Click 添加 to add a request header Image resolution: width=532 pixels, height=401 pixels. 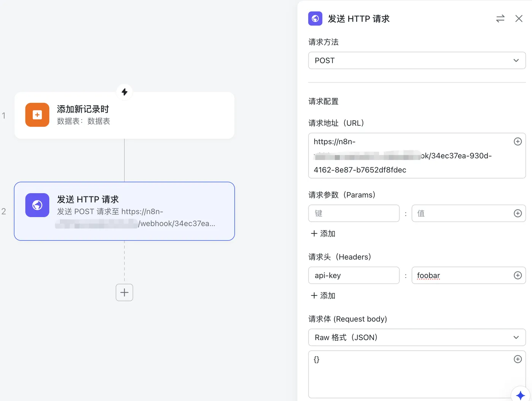(x=323, y=295)
